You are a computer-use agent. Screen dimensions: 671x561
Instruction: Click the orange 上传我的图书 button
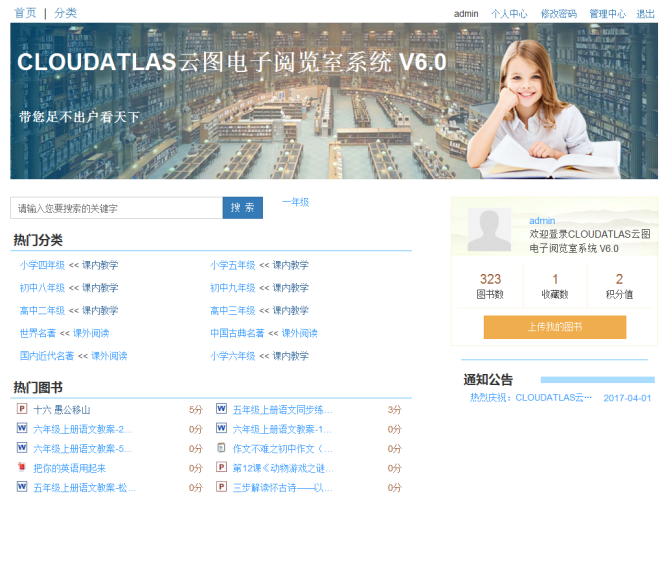point(555,327)
